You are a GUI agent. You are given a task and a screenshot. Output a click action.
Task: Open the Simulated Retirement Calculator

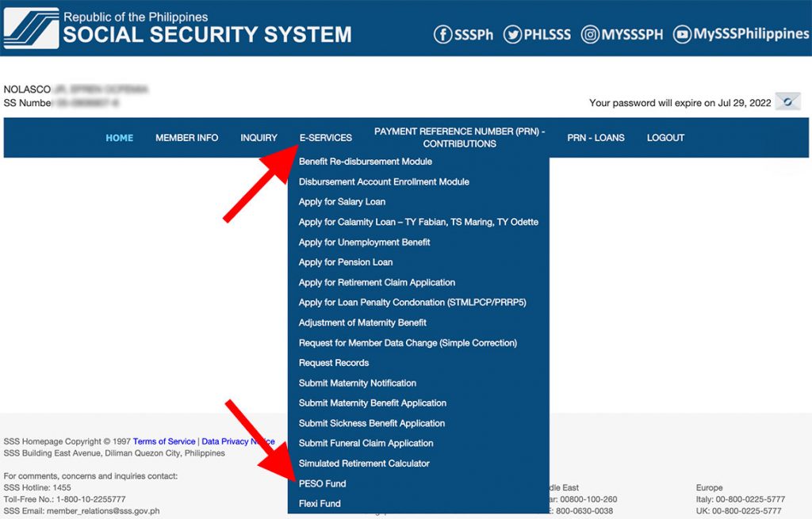point(364,463)
